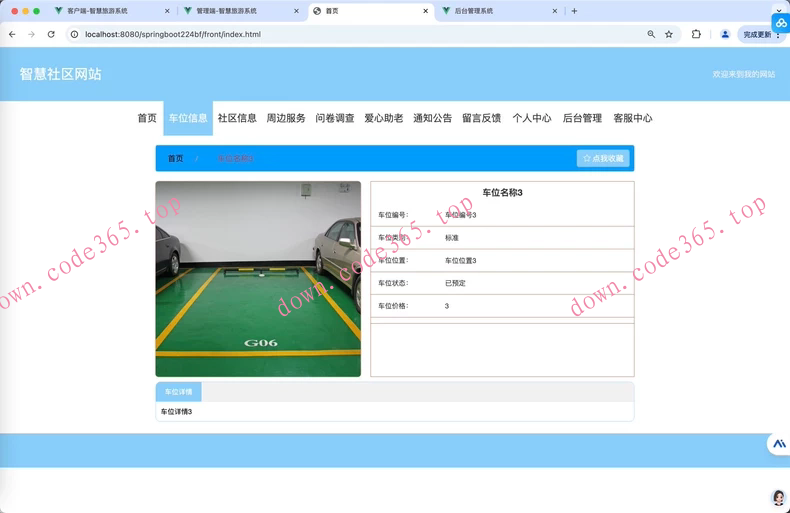Open 客服中心 navigation item

pyautogui.click(x=632, y=118)
